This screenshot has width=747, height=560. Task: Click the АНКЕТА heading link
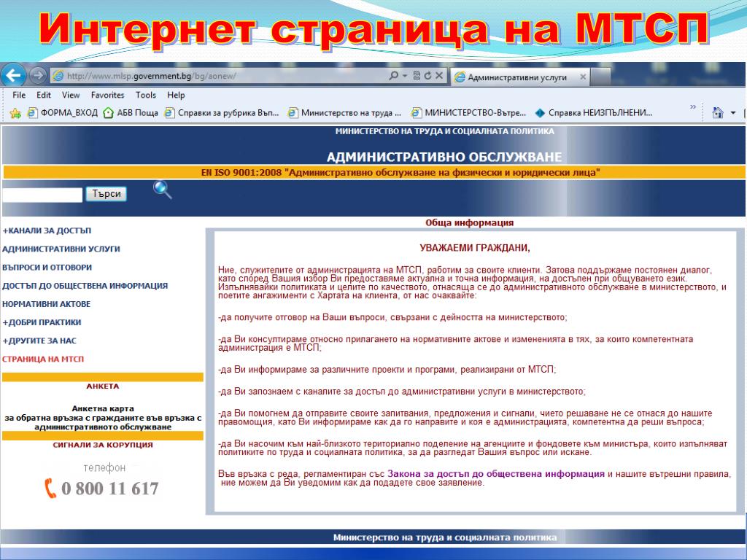click(x=102, y=386)
